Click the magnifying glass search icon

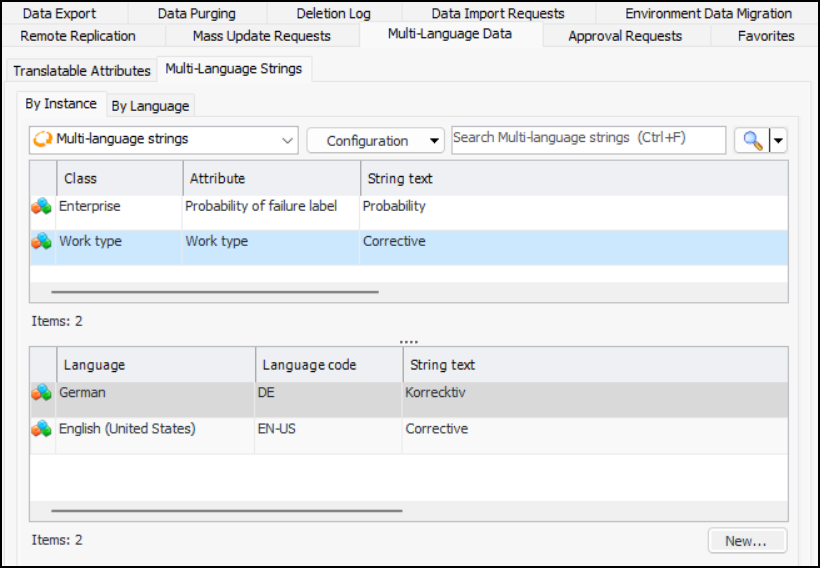point(751,141)
